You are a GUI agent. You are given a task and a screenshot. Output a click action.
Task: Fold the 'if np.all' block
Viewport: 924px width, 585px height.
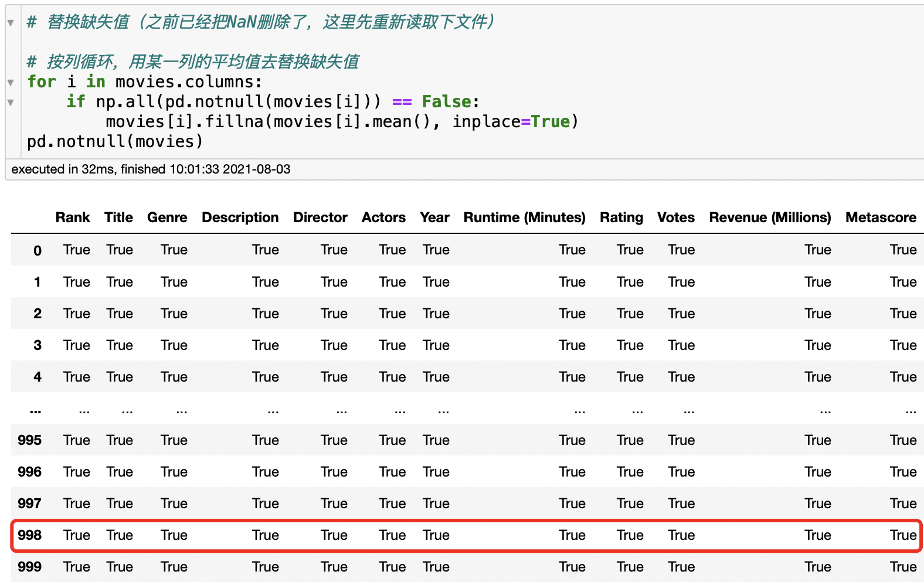11,103
